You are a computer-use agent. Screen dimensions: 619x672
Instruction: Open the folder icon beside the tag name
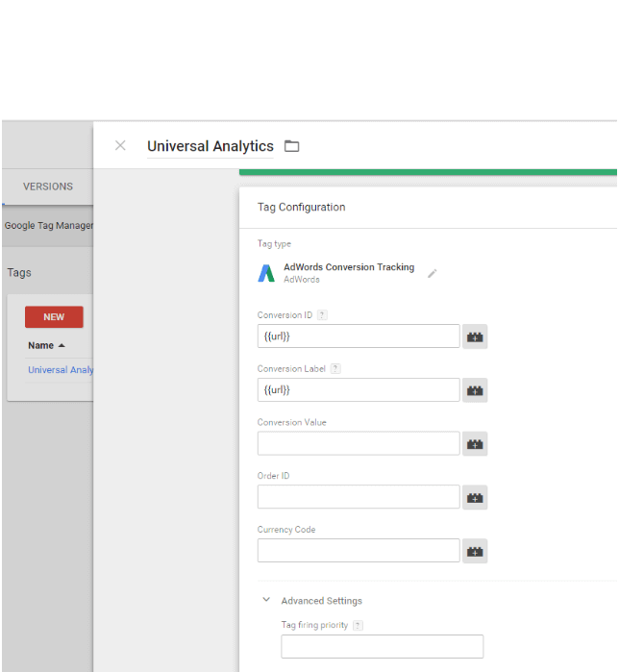tap(292, 146)
